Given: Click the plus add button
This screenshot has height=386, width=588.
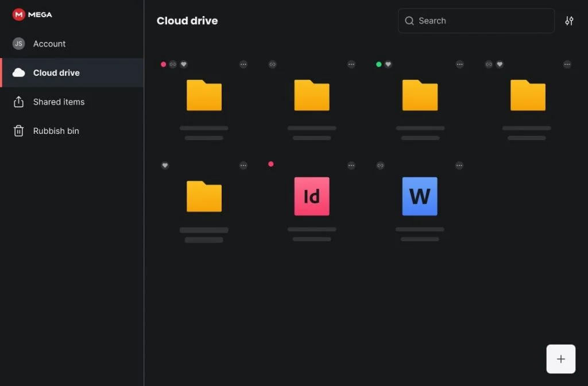Looking at the screenshot, I should [x=560, y=359].
